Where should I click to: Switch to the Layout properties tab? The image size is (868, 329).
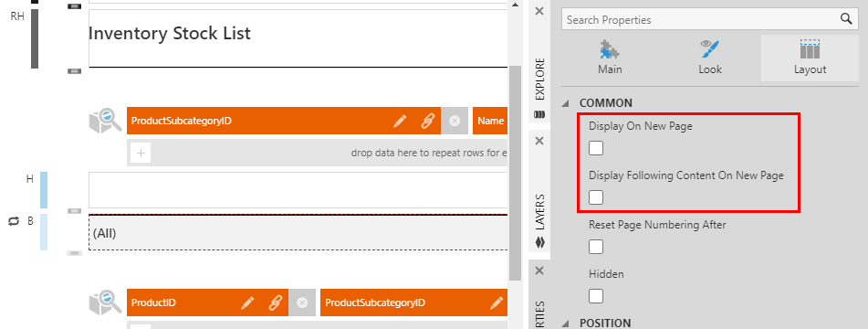[810, 59]
